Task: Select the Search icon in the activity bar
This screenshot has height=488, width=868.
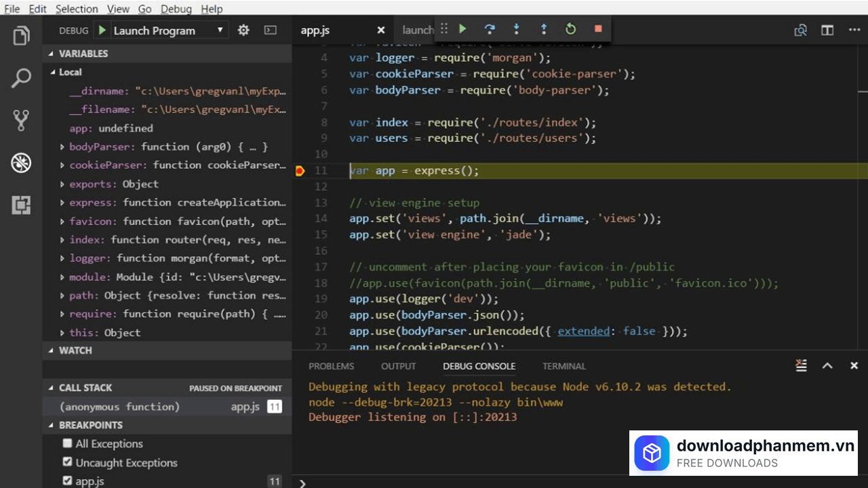Action: coord(20,77)
